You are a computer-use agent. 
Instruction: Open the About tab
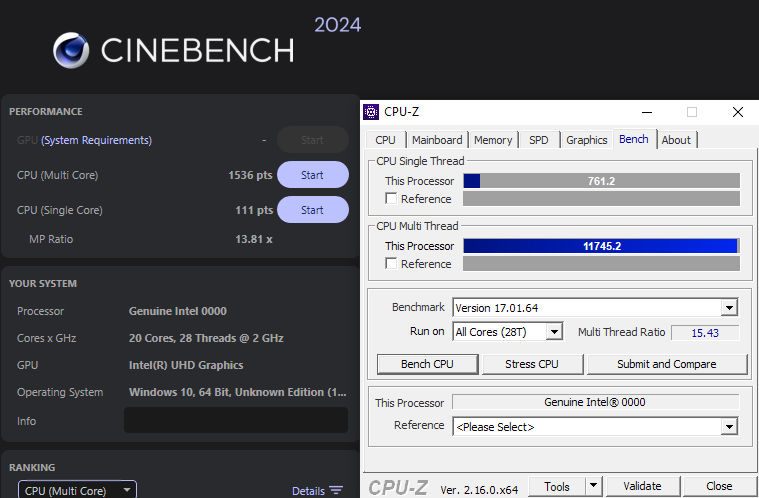pos(676,140)
